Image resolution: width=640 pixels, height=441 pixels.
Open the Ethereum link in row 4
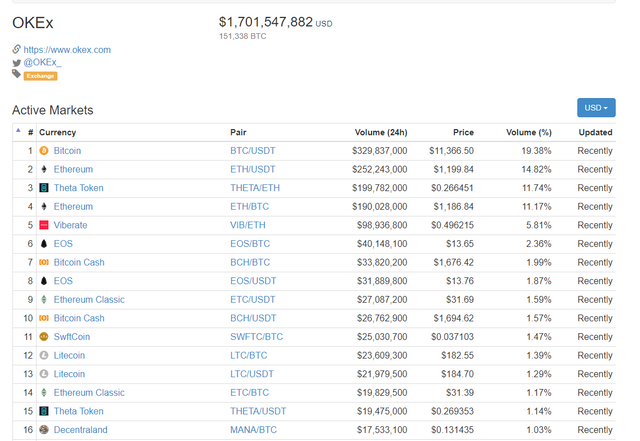(73, 206)
